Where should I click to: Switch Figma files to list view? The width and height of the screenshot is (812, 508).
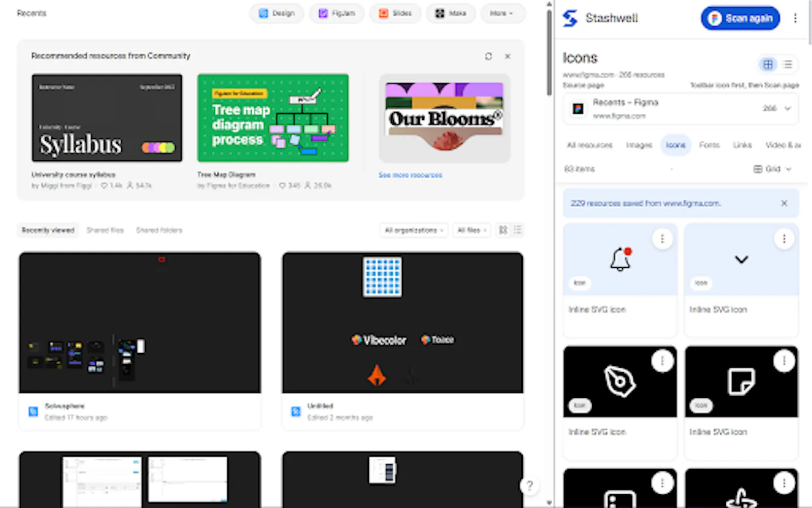518,230
